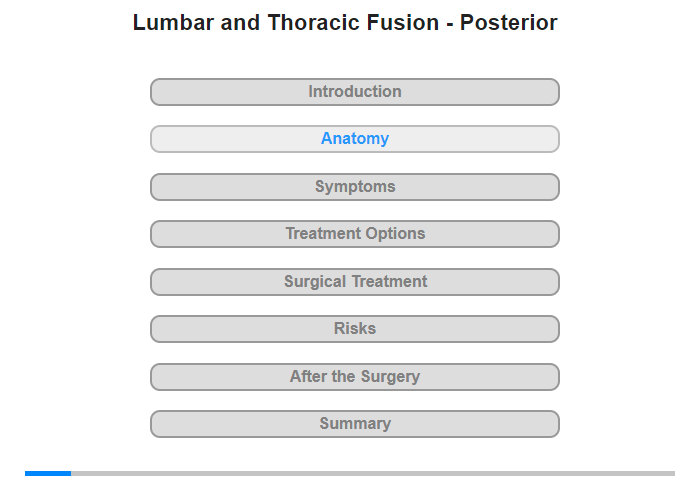Click where blue progress meets gray track

pyautogui.click(x=71, y=473)
